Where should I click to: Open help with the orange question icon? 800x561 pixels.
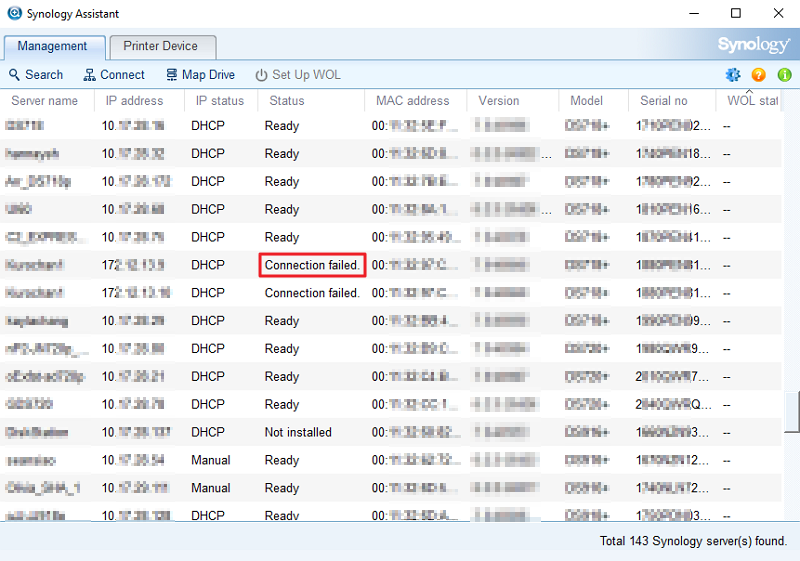[759, 75]
